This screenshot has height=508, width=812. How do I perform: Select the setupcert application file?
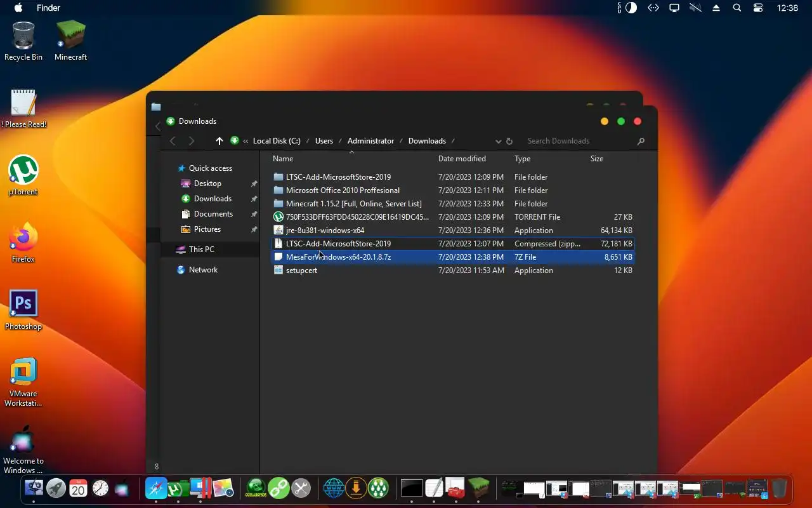tap(453, 271)
